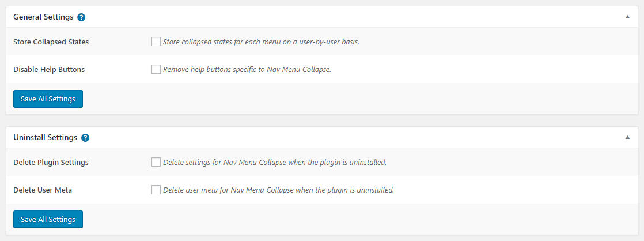Tick the Disable Help Buttons checkbox
The image size is (644, 241).
[x=156, y=69]
